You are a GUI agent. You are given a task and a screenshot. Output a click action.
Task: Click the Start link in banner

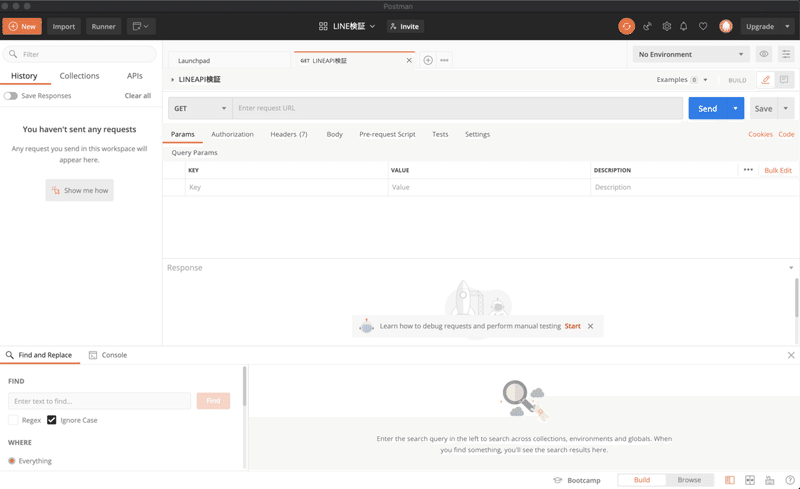pyautogui.click(x=572, y=326)
